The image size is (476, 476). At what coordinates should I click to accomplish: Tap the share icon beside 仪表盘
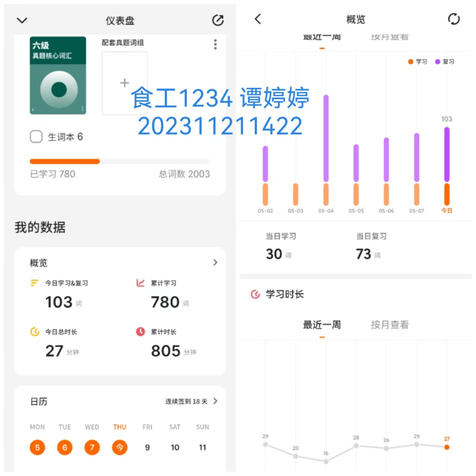point(218,20)
